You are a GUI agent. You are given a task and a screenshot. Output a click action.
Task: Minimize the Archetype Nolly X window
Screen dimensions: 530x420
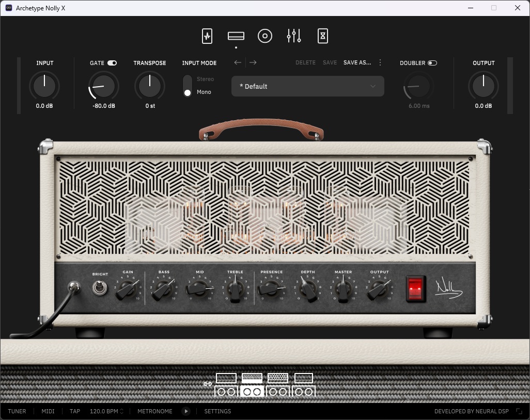[x=471, y=8]
